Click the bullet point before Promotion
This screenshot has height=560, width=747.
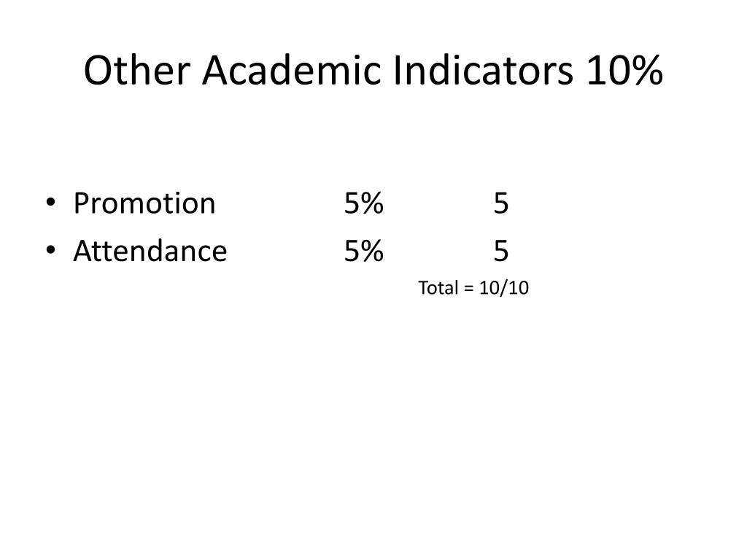(x=50, y=202)
